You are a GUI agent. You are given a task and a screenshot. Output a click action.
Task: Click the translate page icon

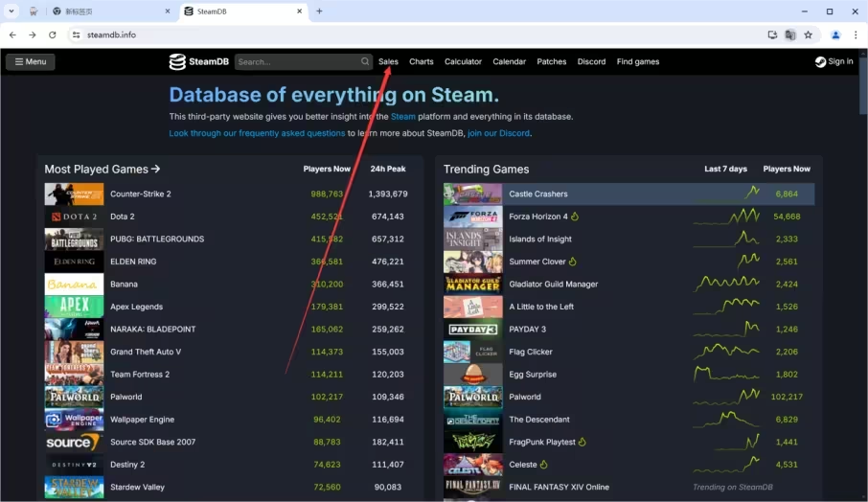coord(790,34)
